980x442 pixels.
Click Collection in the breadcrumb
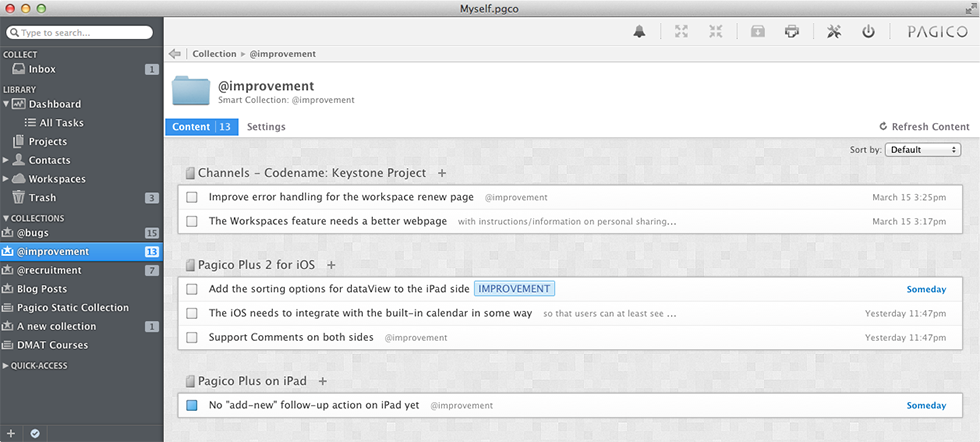pyautogui.click(x=214, y=54)
